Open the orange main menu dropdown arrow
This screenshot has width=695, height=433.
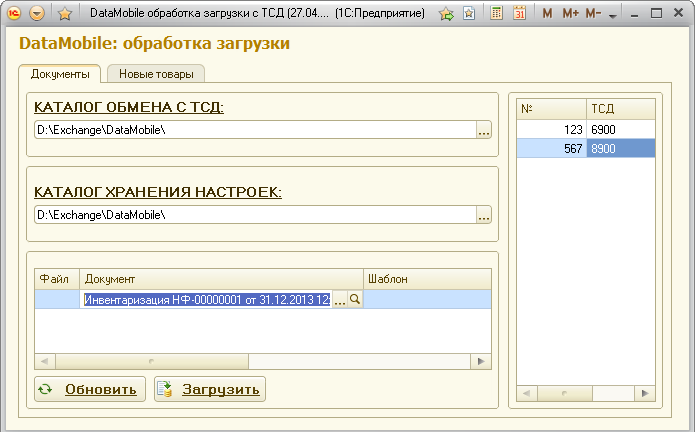37,13
